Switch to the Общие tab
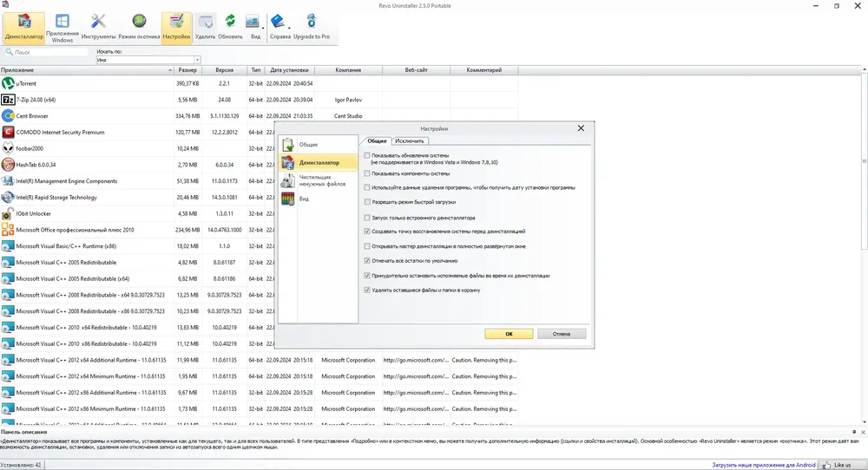868x470 pixels. (x=377, y=141)
